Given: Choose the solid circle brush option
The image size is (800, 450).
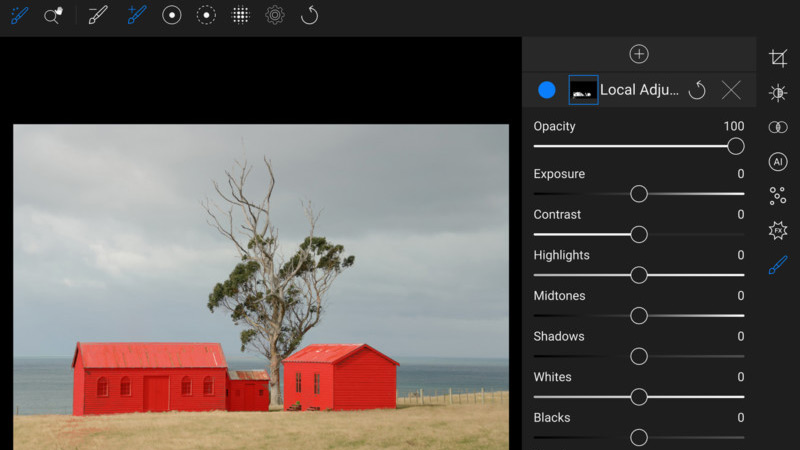Looking at the screenshot, I should pyautogui.click(x=172, y=15).
